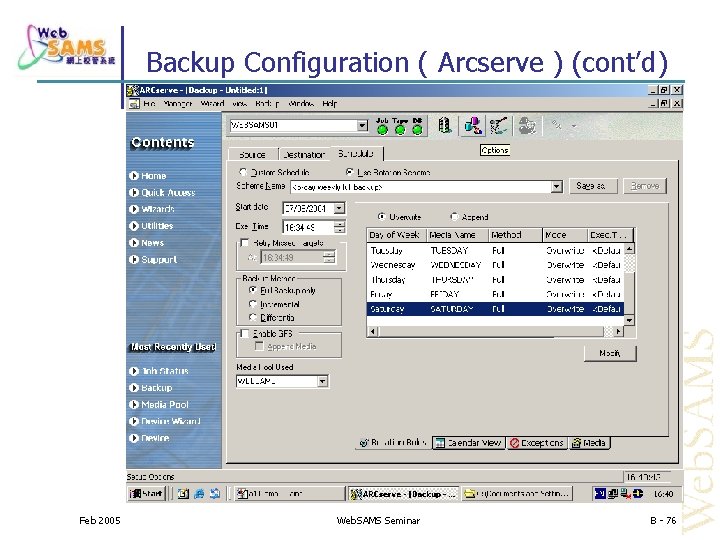The height and width of the screenshot is (540, 720).
Task: Click the server building toolbar icon
Action: click(444, 125)
